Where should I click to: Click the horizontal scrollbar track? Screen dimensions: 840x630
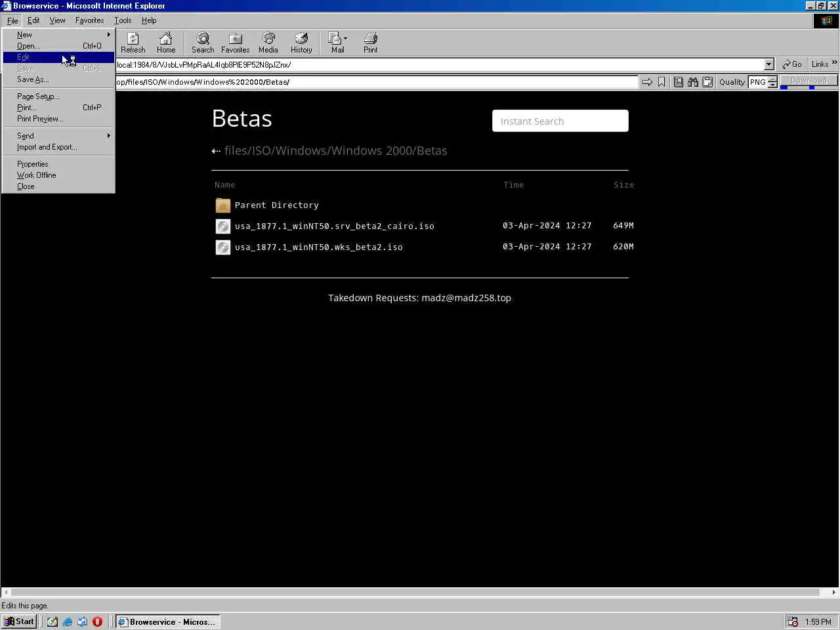tap(415, 592)
